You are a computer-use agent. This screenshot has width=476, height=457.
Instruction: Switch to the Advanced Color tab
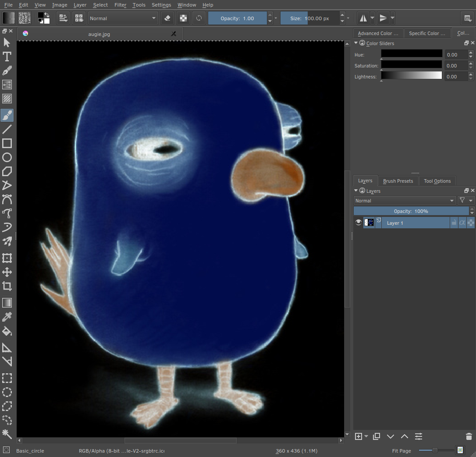tap(378, 33)
